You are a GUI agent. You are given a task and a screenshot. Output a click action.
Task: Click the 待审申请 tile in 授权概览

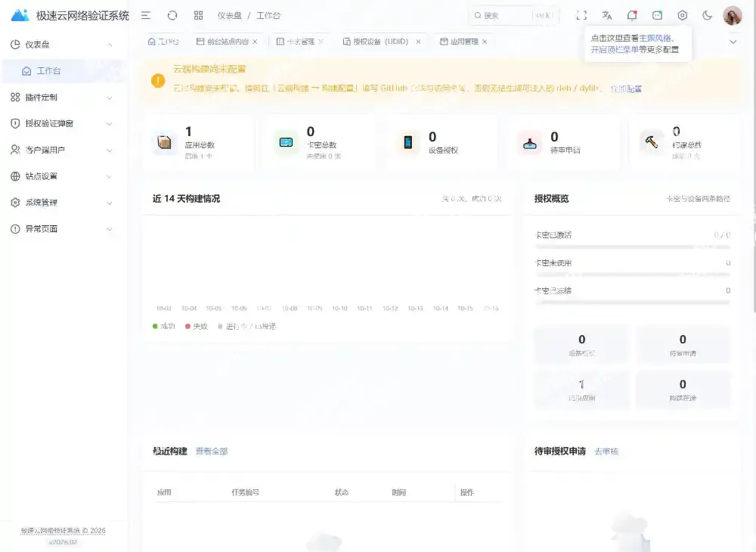click(x=683, y=345)
